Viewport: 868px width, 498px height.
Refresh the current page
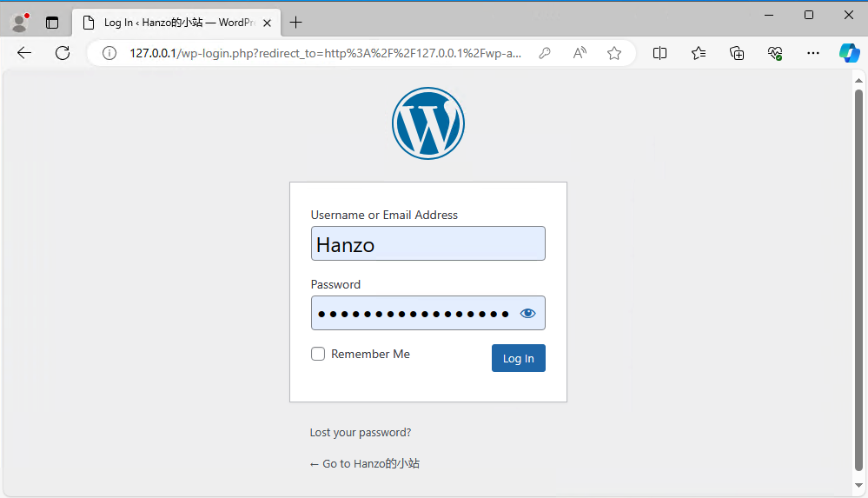63,53
